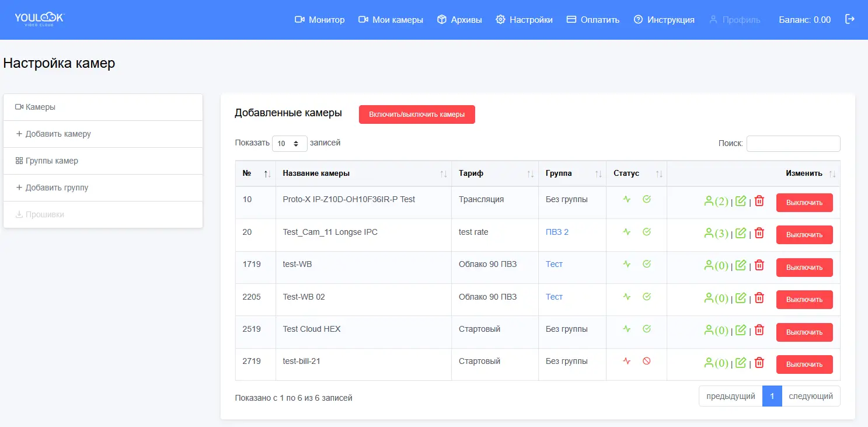This screenshot has width=868, height=427.
Task: Select Добавить камеру in the sidebar
Action: [103, 134]
